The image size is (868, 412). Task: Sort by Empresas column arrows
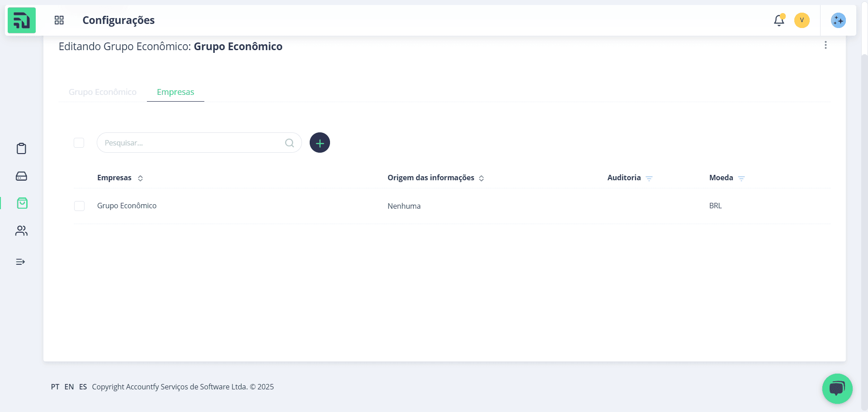point(141,178)
